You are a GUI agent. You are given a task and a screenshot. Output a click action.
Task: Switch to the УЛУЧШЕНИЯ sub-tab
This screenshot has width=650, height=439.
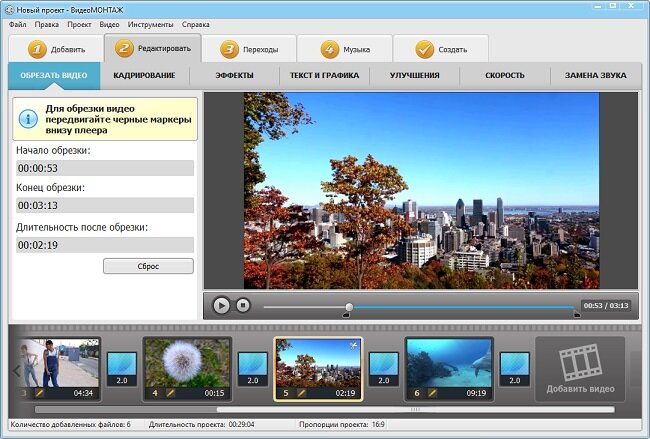pyautogui.click(x=415, y=75)
